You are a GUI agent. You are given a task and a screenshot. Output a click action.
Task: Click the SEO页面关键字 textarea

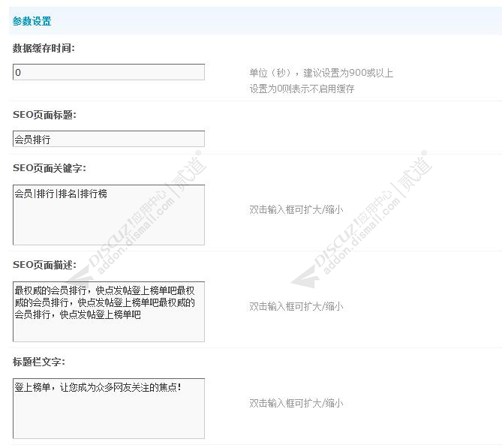109,215
